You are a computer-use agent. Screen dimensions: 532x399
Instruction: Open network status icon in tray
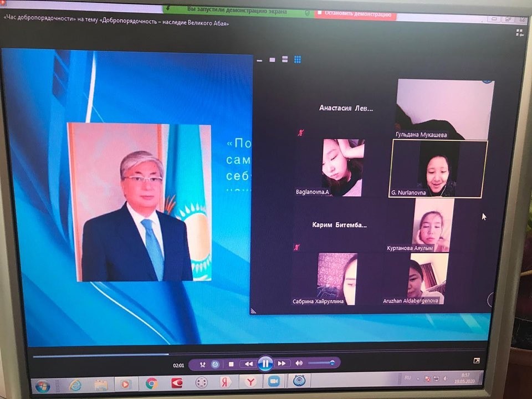(436, 378)
